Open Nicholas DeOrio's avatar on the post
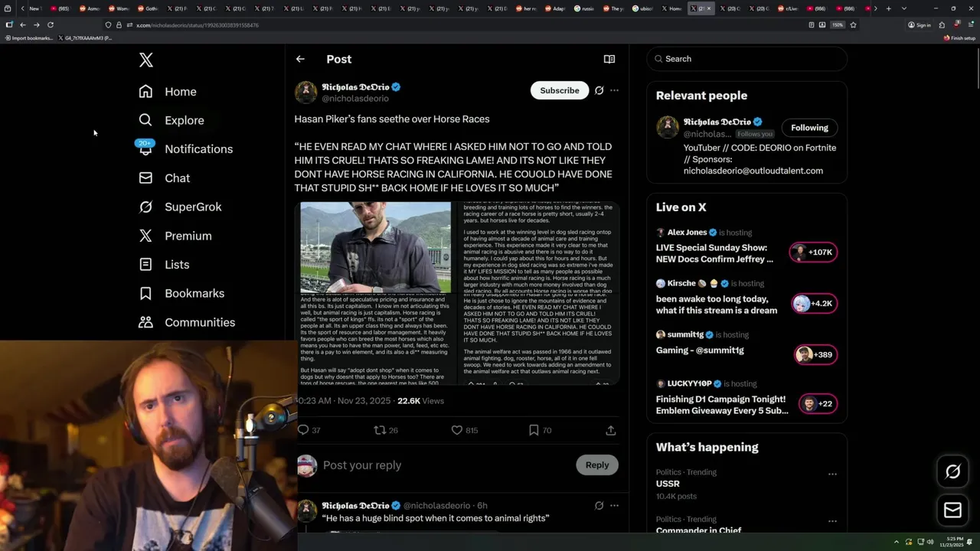Screen dimensions: 980x551 click(x=305, y=92)
